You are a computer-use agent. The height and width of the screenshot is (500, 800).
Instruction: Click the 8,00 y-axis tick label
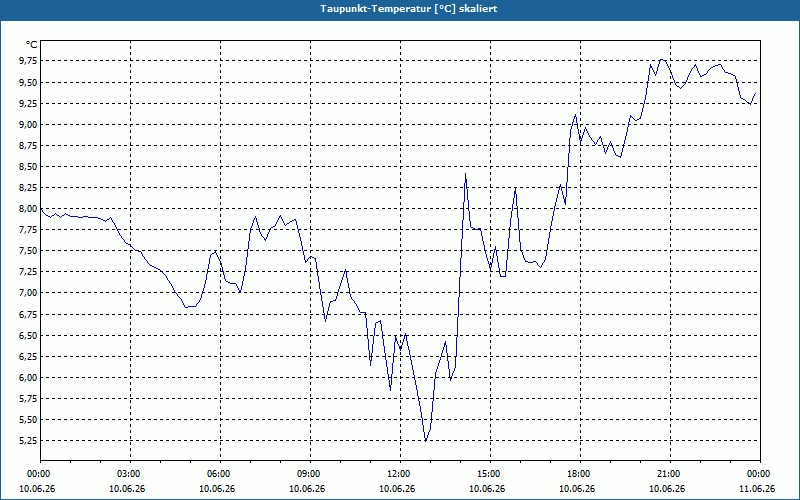(27, 208)
